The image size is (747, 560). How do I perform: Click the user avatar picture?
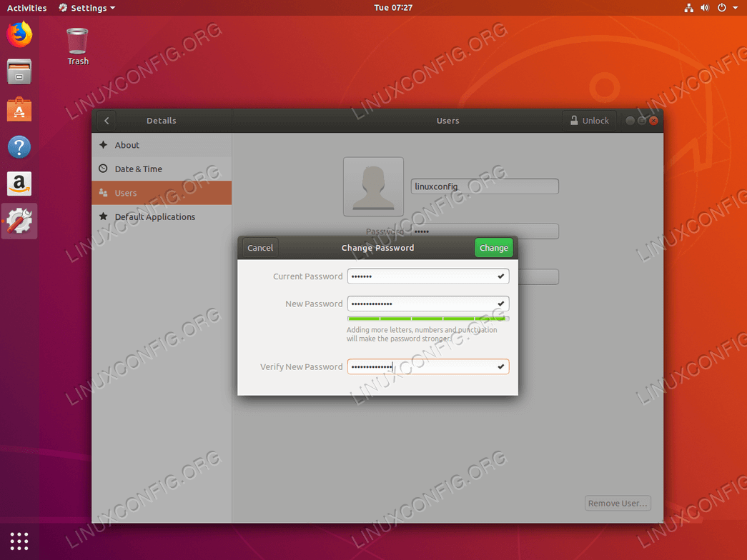(373, 186)
